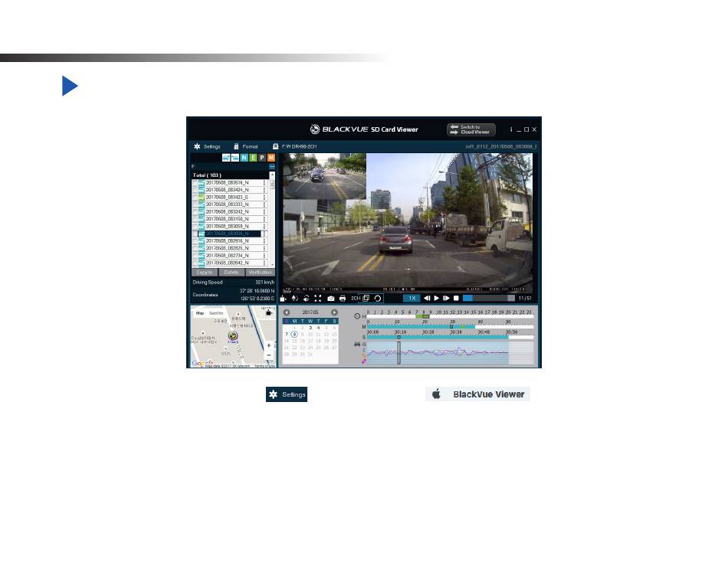Click the export video icon below player

click(284, 299)
